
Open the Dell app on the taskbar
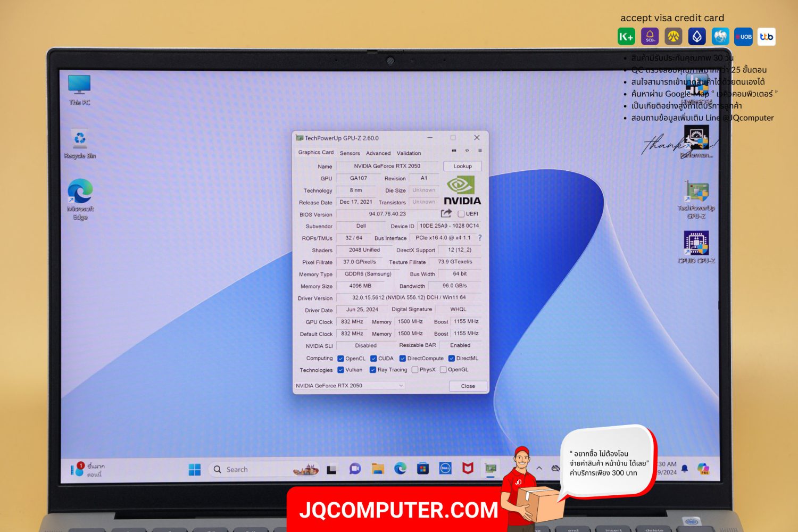coord(445,468)
